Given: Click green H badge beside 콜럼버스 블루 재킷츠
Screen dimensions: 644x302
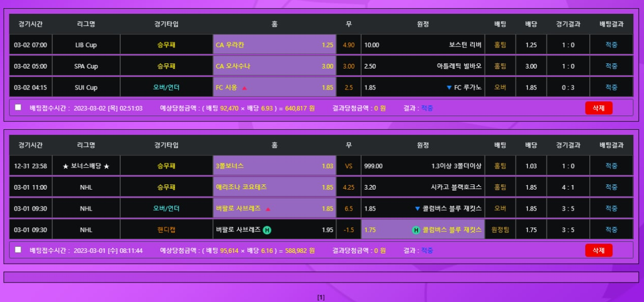Looking at the screenshot, I should 416,230.
